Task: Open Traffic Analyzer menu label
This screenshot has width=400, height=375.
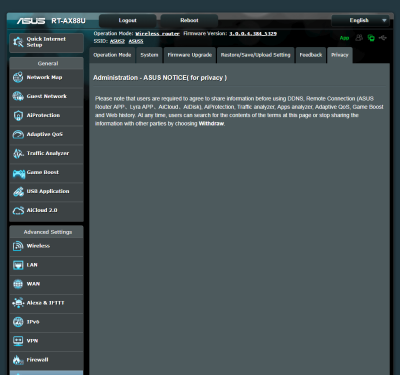Action: point(48,153)
